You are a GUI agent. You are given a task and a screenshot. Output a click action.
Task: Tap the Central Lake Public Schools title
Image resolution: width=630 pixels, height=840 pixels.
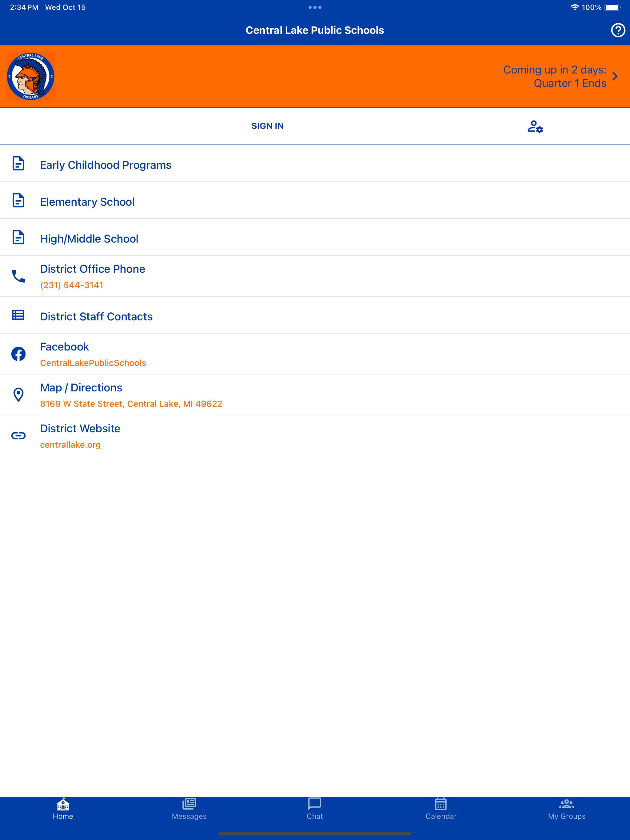pos(315,30)
